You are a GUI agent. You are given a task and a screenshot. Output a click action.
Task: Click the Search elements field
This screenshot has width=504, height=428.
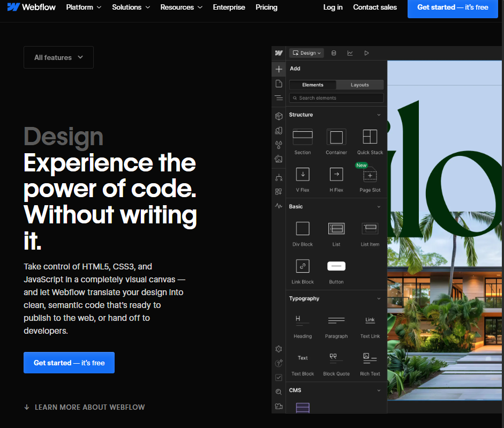(336, 97)
